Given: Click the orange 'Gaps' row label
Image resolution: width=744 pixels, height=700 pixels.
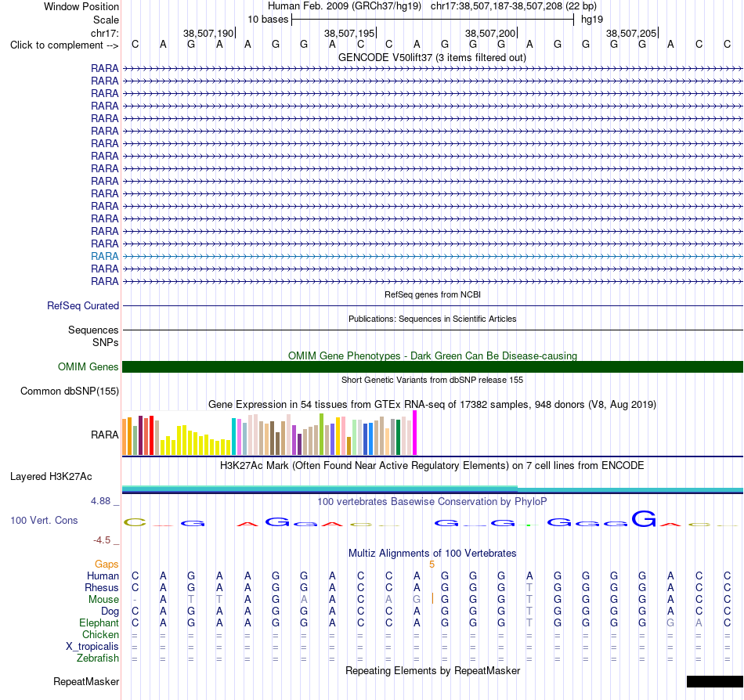Looking at the screenshot, I should [x=107, y=564].
